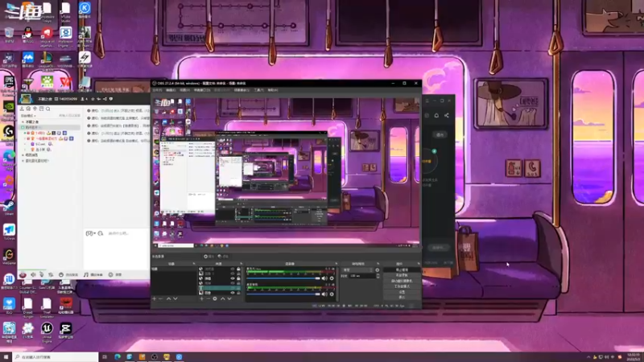Mute the second audio mixer channel
Image resolution: width=644 pixels, height=362 pixels.
click(x=324, y=294)
